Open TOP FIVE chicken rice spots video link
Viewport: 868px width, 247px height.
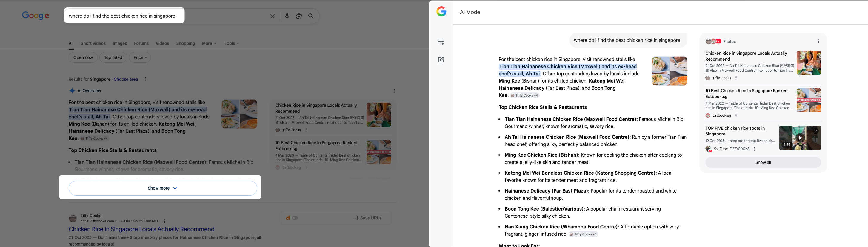(735, 131)
